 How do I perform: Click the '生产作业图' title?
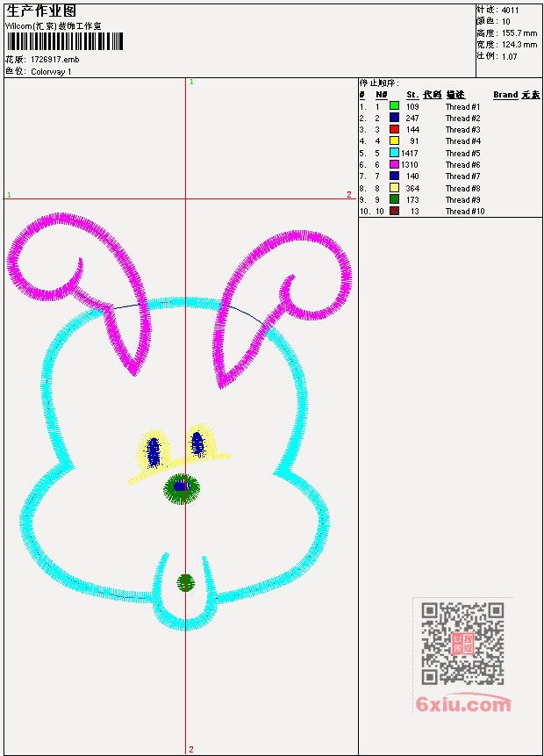click(x=41, y=11)
